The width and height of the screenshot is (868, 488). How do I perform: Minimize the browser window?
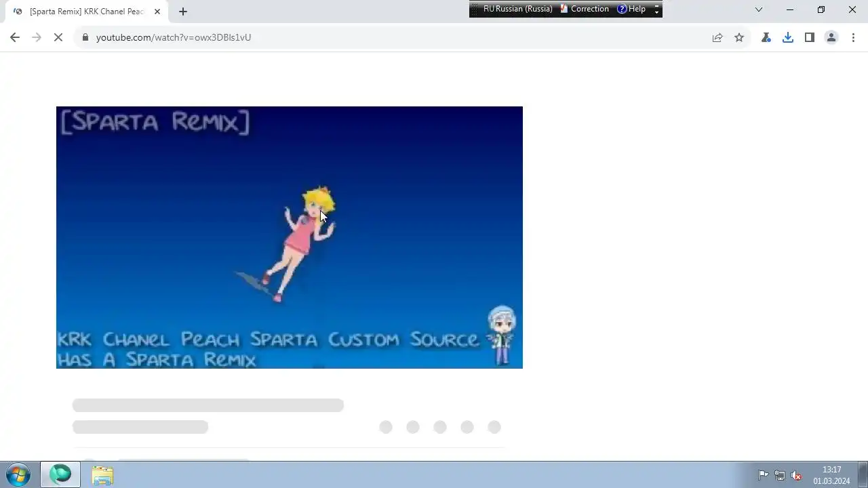click(x=790, y=9)
